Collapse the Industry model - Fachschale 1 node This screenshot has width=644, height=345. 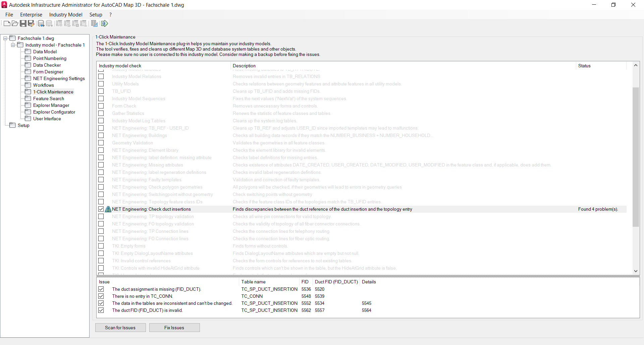[13, 45]
